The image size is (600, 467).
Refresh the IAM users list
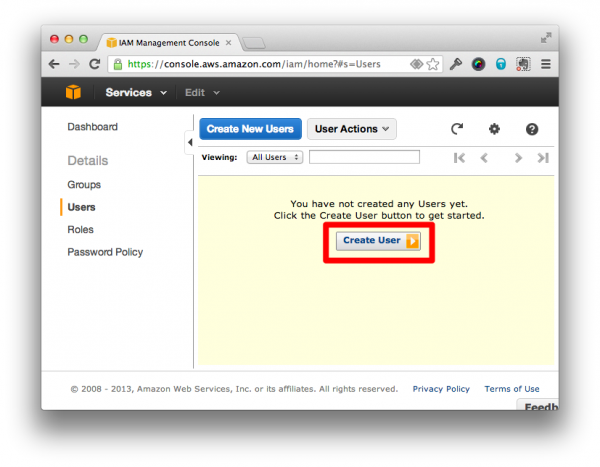pyautogui.click(x=457, y=129)
